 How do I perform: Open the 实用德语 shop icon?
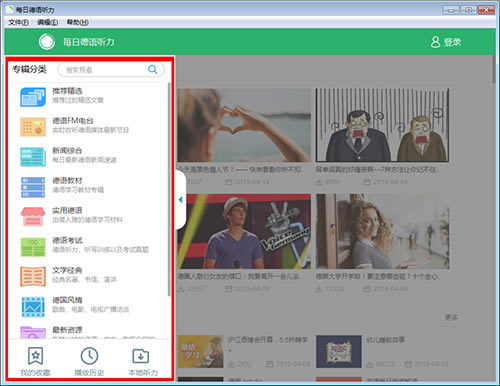click(x=33, y=217)
